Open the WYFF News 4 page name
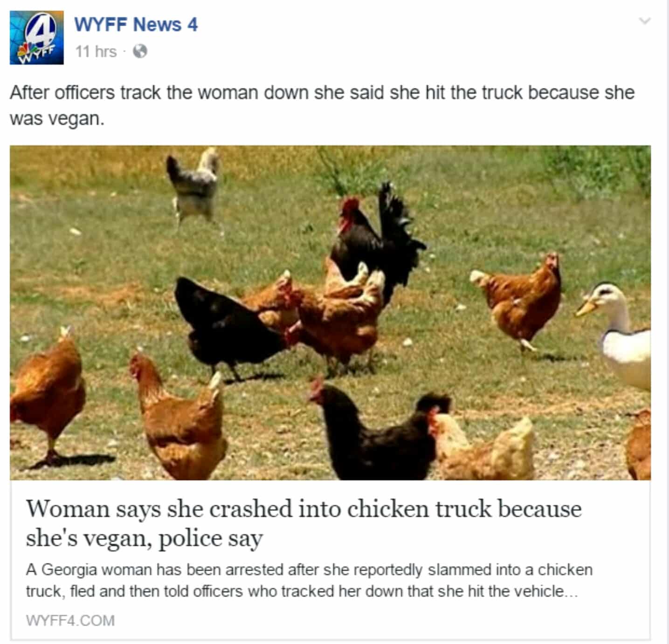Viewport: 669px width, 644px height. coord(136,25)
